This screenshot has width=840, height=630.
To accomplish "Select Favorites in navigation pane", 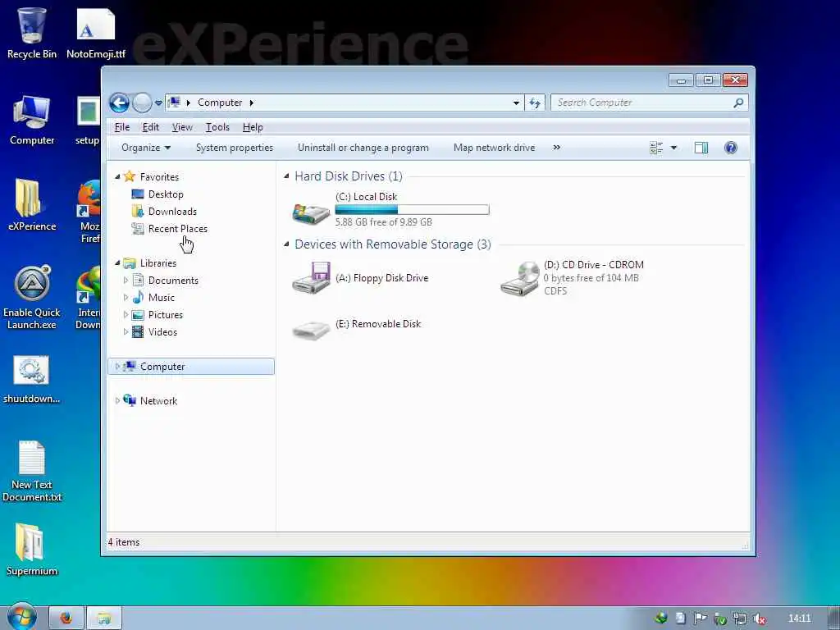I will [159, 177].
